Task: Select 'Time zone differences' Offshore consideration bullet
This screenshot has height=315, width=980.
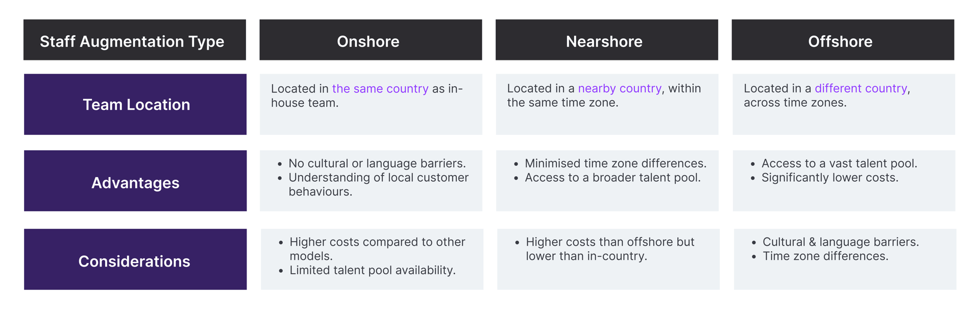Action: coord(825,256)
